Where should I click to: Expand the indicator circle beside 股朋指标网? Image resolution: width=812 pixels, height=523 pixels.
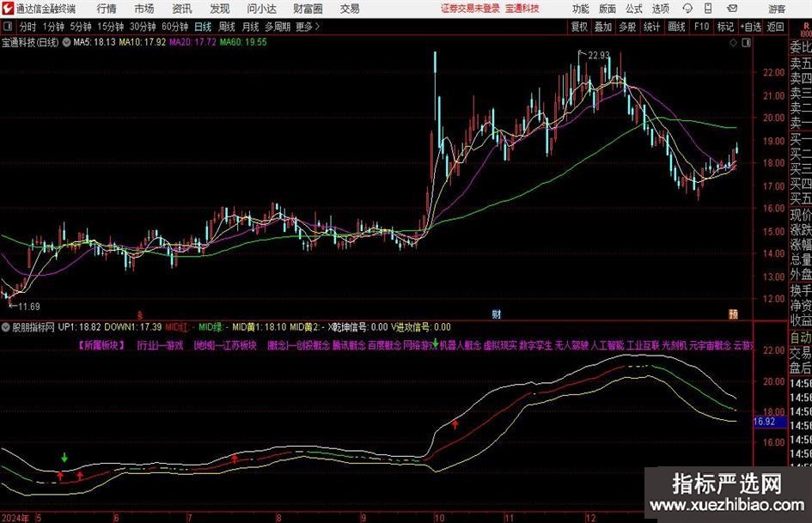pos(6,327)
